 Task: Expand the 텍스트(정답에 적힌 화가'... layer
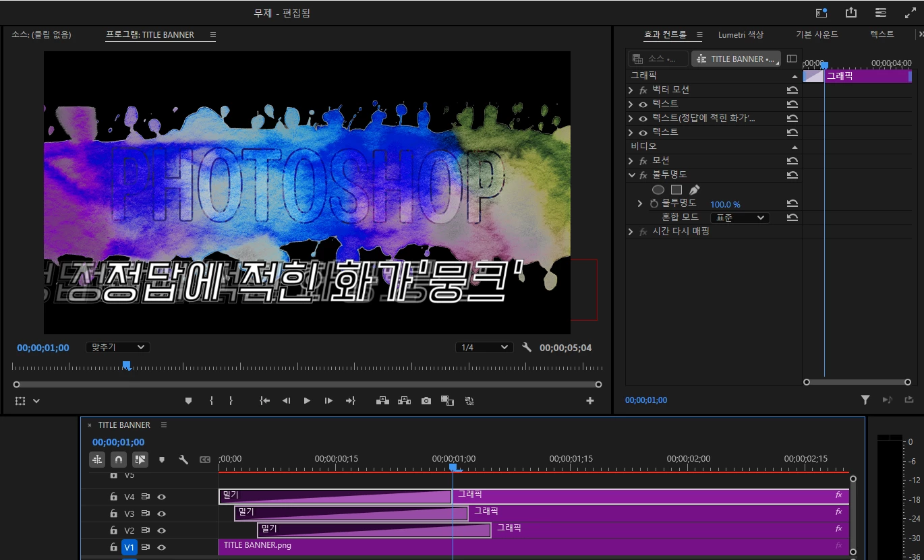[631, 118]
